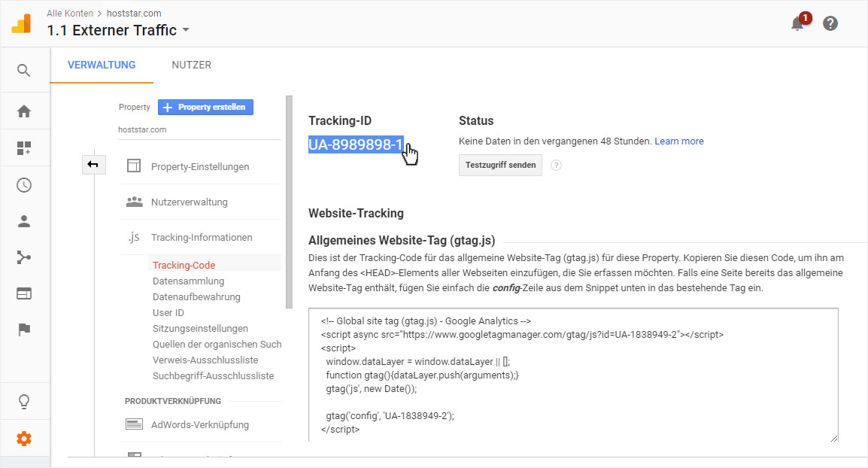The image size is (868, 468).
Task: Click hoststar.com breadcrumb link
Action: [x=134, y=14]
